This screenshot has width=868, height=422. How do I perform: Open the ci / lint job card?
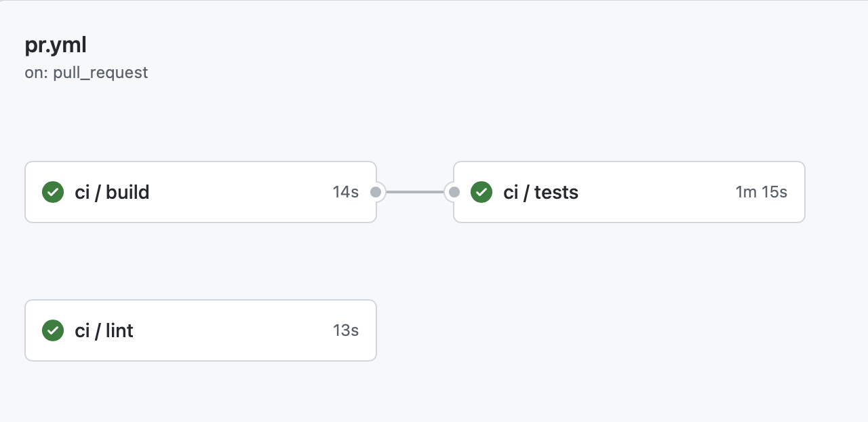pyautogui.click(x=201, y=330)
